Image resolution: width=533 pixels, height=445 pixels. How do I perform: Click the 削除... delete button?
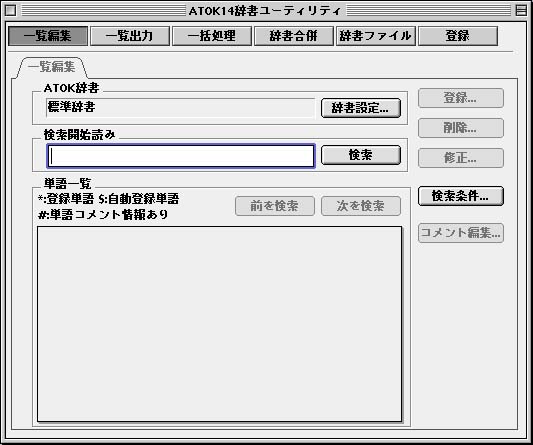(x=461, y=128)
